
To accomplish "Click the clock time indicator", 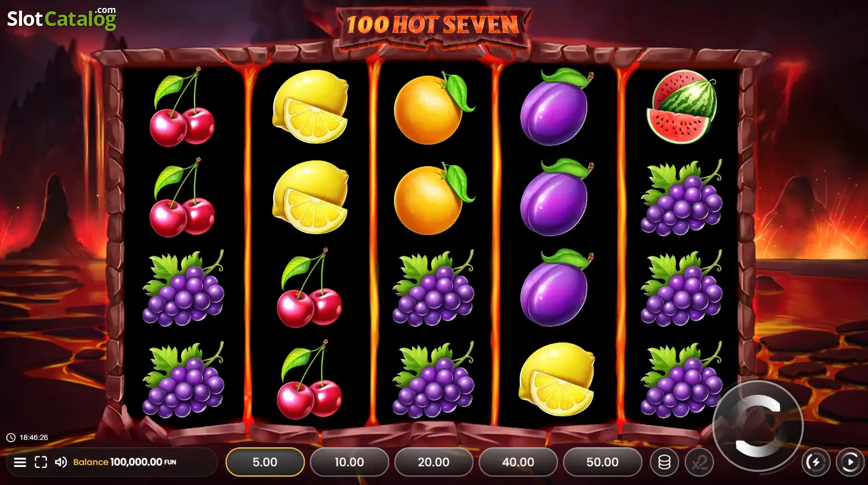I will pos(27,438).
